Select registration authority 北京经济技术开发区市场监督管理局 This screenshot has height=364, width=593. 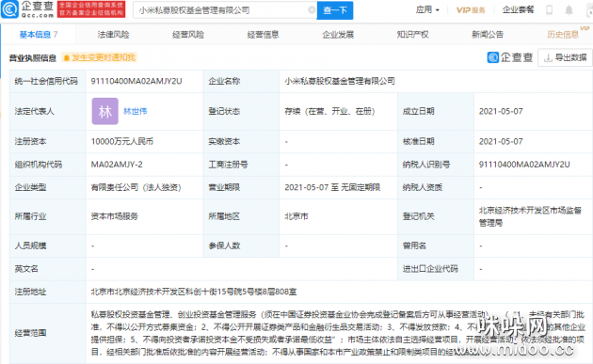[x=530, y=216]
